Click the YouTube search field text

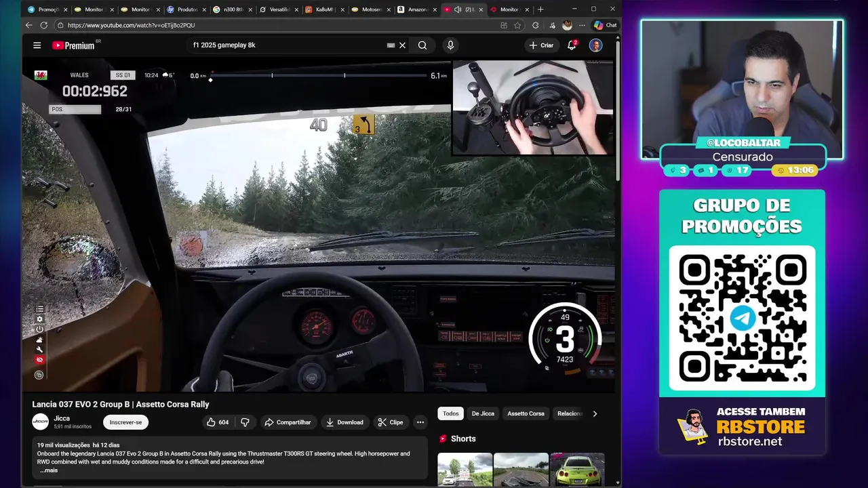point(224,45)
